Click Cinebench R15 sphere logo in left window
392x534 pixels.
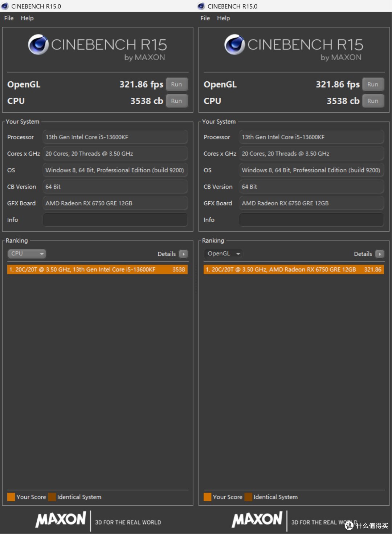[38, 44]
